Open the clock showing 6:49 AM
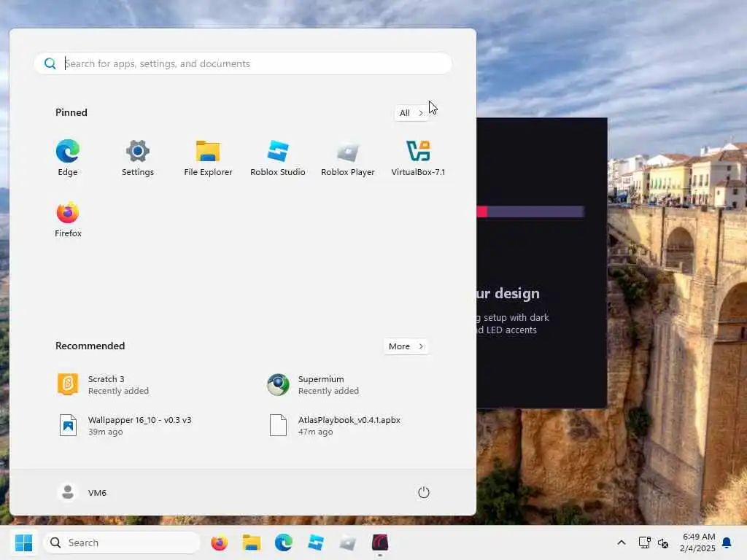 tap(697, 542)
